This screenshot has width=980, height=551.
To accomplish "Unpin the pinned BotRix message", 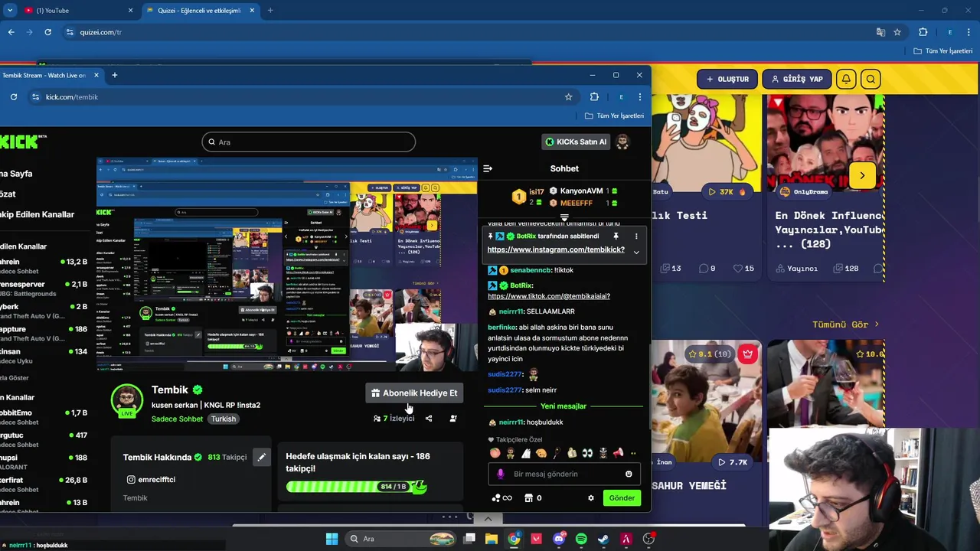I will point(616,236).
